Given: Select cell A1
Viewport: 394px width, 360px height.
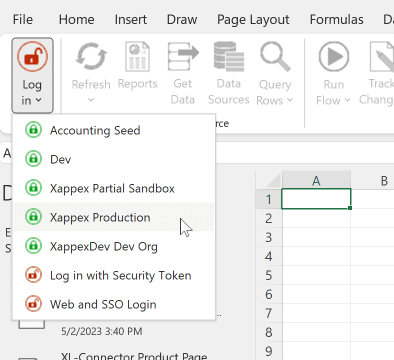Looking at the screenshot, I should coord(316,199).
